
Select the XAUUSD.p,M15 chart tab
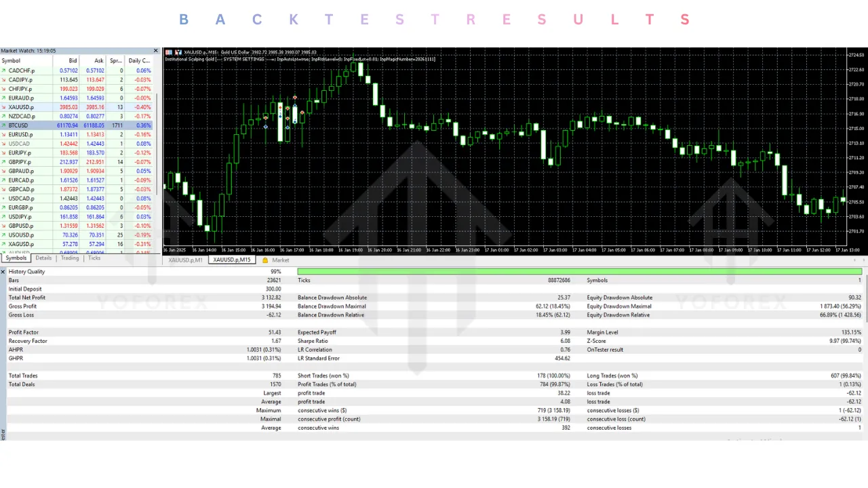point(232,260)
